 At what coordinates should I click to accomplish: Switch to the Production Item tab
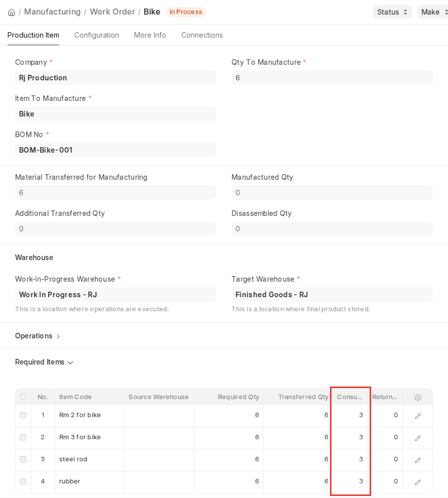(33, 35)
